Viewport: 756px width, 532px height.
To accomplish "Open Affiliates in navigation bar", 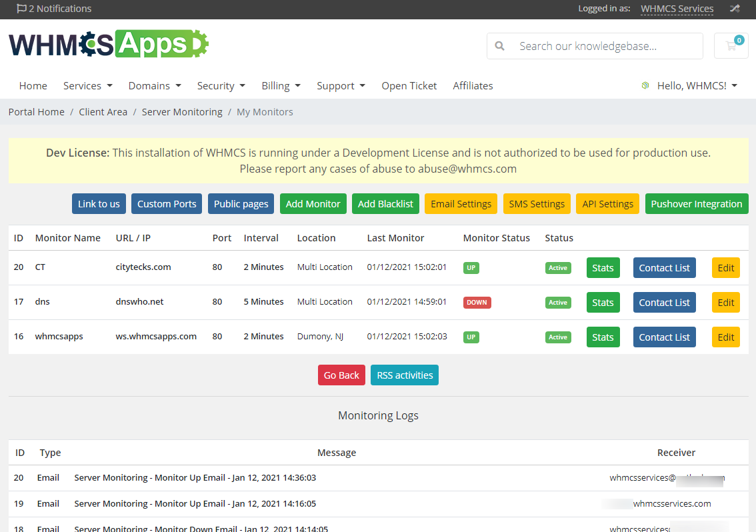I will tap(473, 86).
